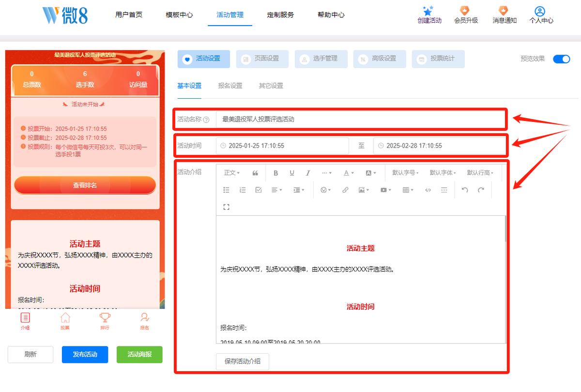Screen dimensions: 581x392
Task: Switch to the 选手管理 tab
Action: 321,59
